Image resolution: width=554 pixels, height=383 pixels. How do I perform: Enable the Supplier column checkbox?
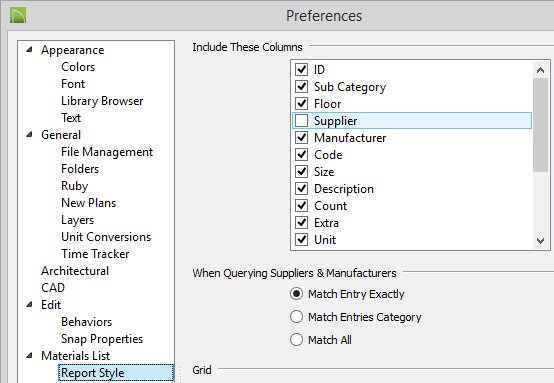[x=301, y=121]
